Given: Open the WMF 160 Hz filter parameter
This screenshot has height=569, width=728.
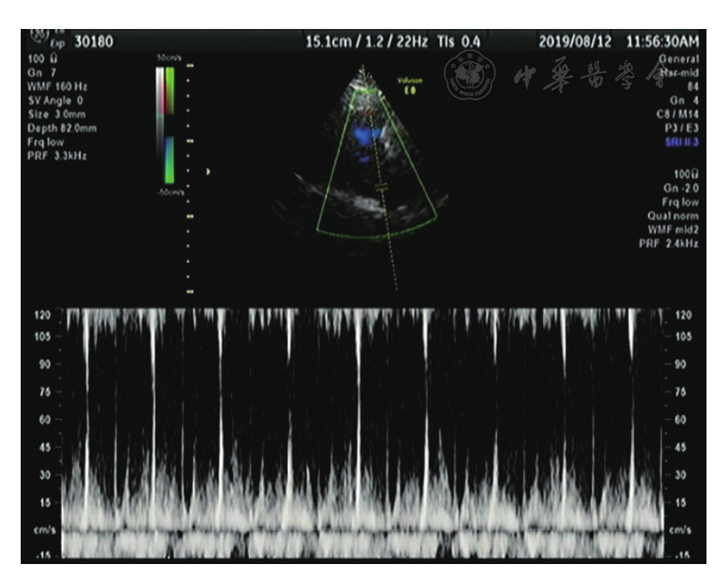Looking at the screenshot, I should point(57,86).
